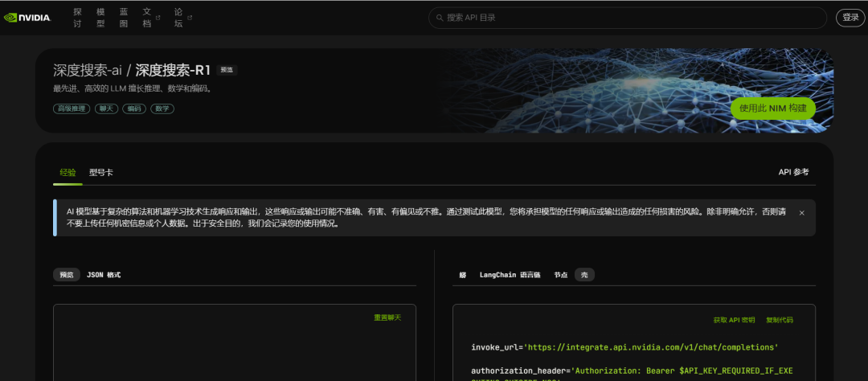Click the 编码 tag

point(134,109)
